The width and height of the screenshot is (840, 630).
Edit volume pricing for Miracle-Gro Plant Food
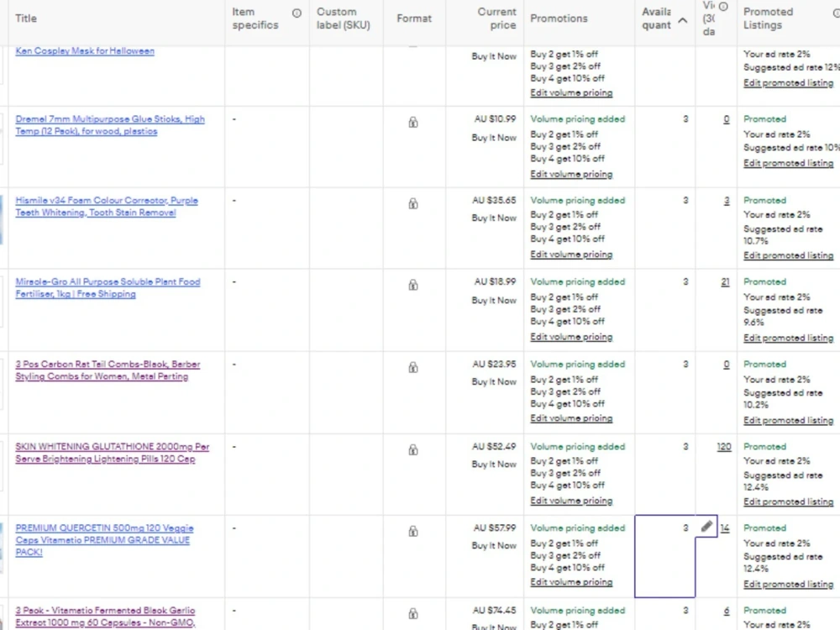coord(571,337)
